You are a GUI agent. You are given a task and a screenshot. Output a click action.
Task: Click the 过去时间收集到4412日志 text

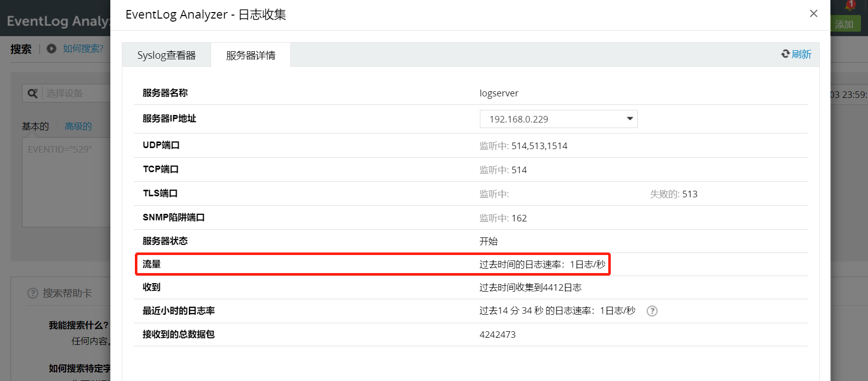[531, 287]
